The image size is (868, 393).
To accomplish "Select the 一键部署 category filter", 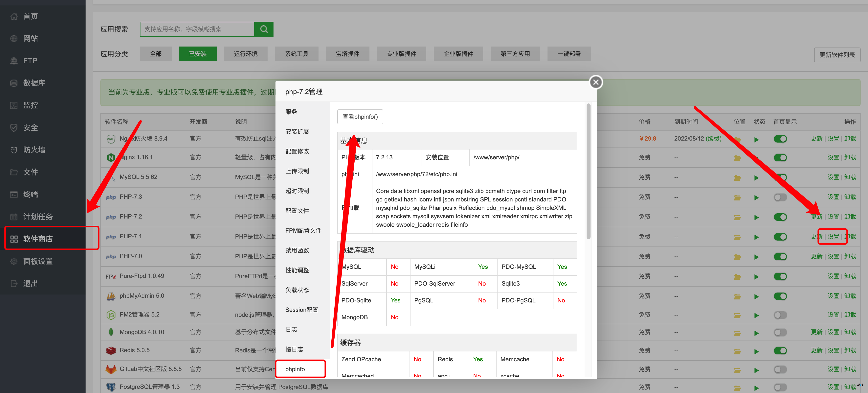I will tap(569, 54).
